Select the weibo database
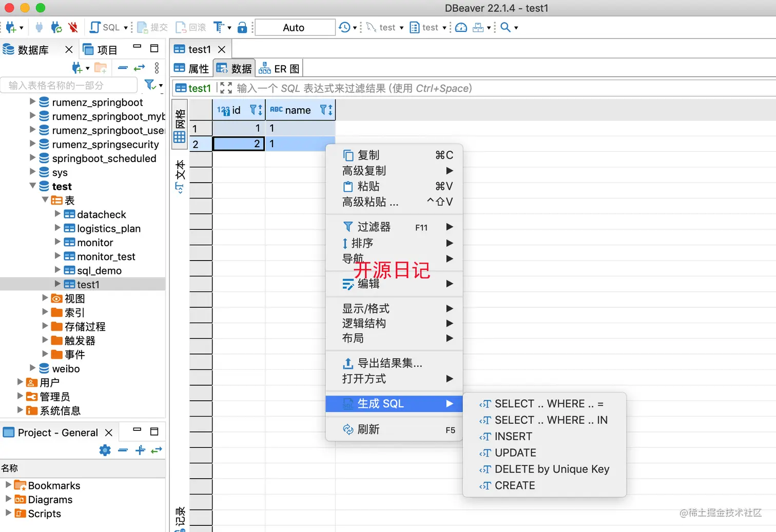Viewport: 776px width, 532px height. (x=66, y=368)
